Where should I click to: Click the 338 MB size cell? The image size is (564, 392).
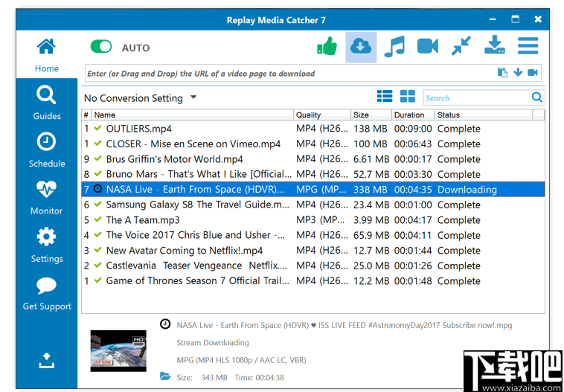(x=370, y=190)
